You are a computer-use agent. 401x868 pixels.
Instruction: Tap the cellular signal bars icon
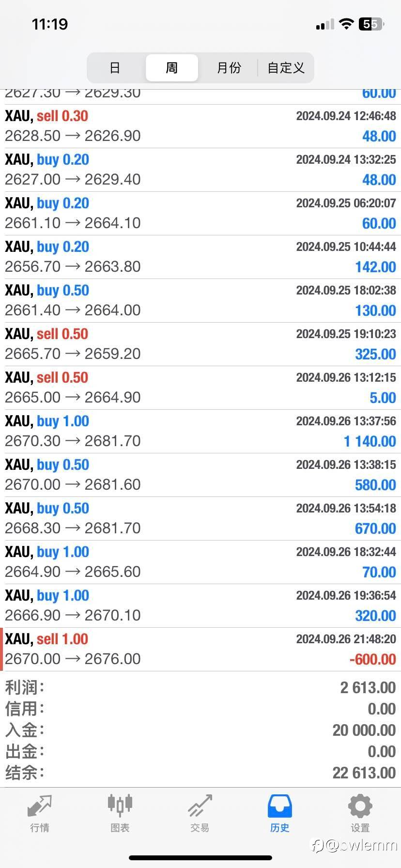tap(324, 24)
